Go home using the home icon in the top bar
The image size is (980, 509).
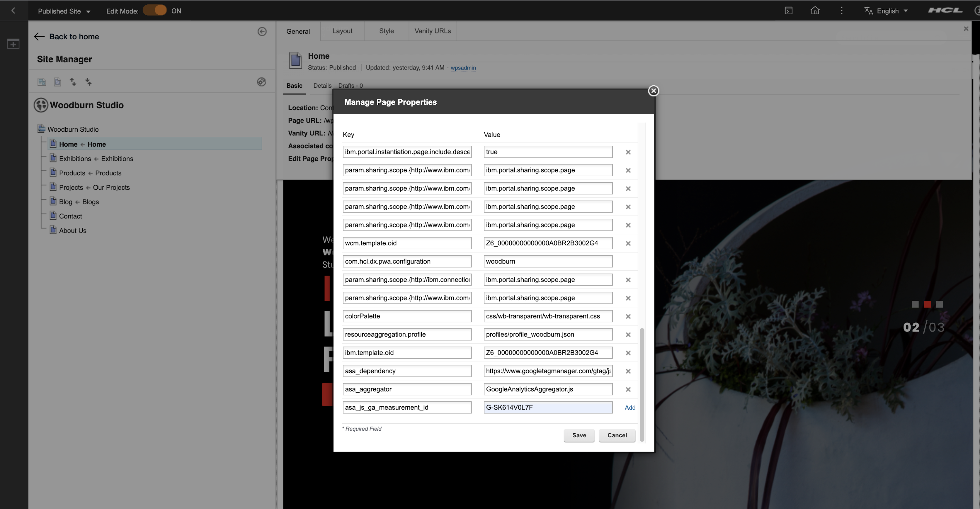coord(815,10)
